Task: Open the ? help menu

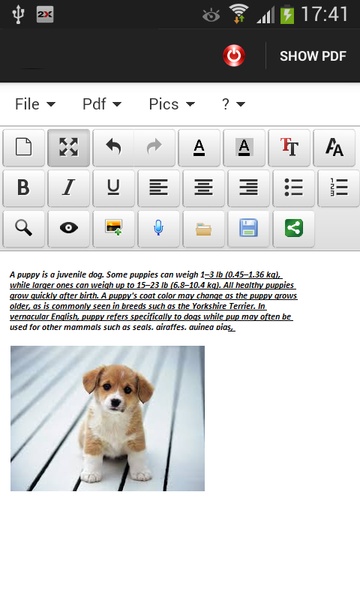Action: tap(233, 104)
